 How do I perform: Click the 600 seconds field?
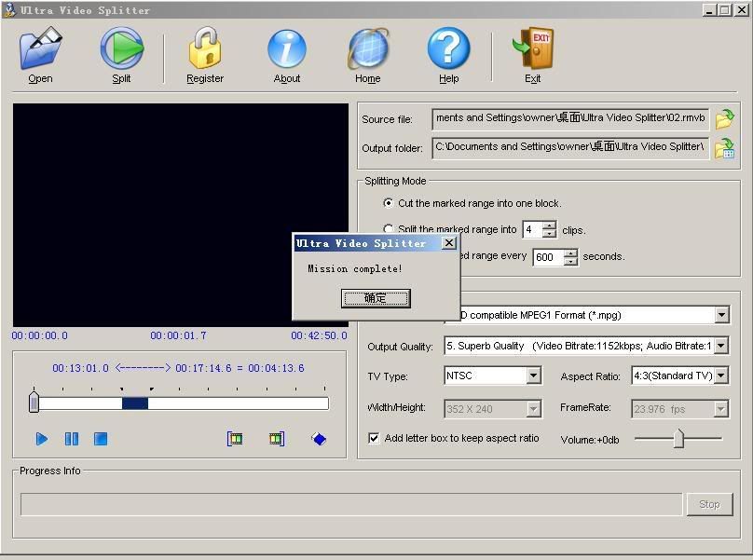coord(548,257)
